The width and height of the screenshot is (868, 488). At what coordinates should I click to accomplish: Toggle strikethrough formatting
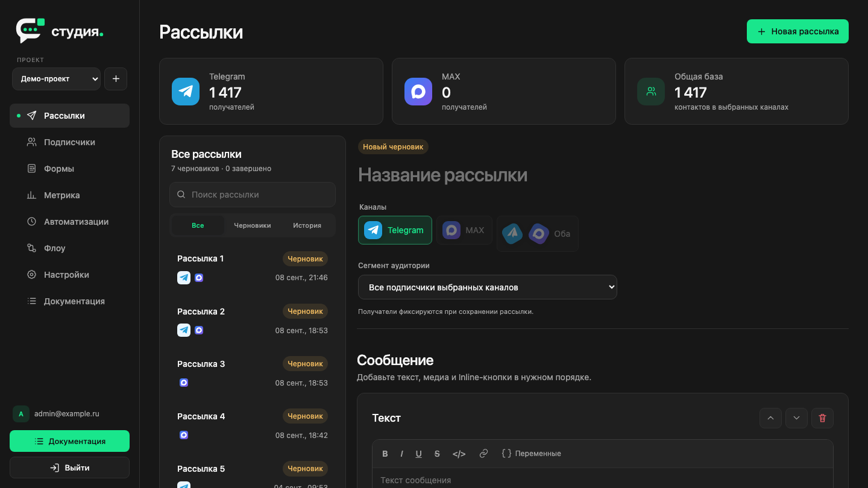point(437,454)
